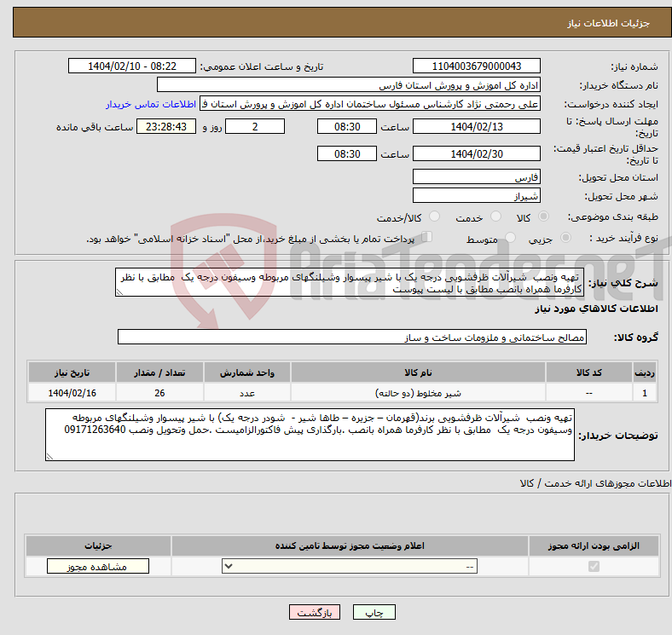This screenshot has width=672, height=635.
Task: Click the جزئیات column header
Action: [98, 546]
